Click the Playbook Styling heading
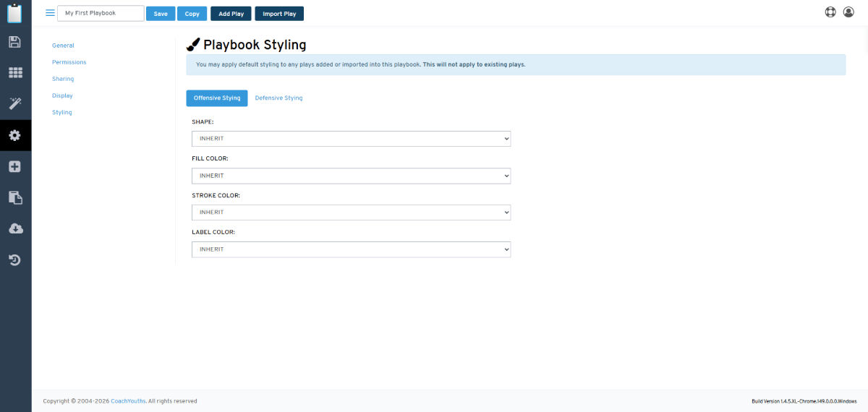This screenshot has height=412, width=868. [255, 45]
